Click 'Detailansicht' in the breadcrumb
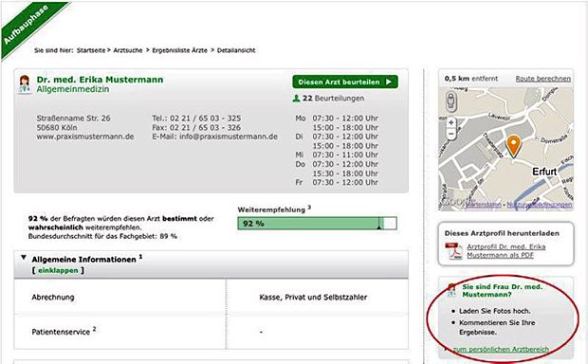Image resolution: width=588 pixels, height=364 pixels. pos(236,50)
